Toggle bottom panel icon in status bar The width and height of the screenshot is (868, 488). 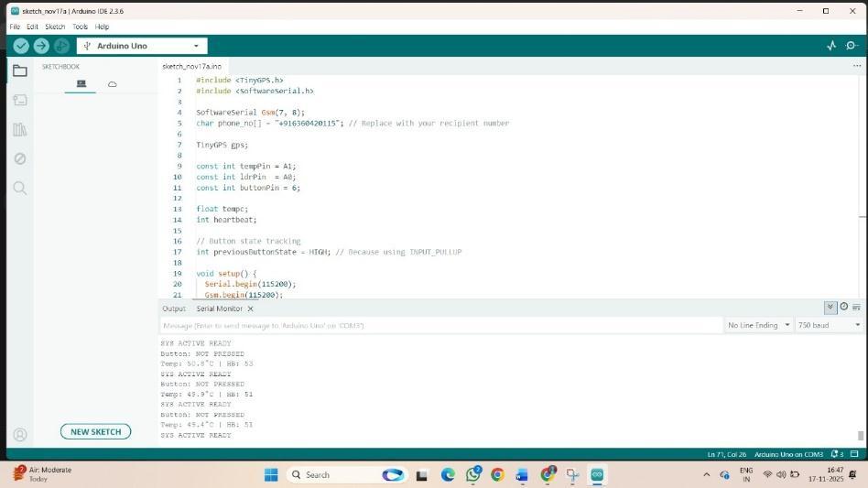point(854,454)
